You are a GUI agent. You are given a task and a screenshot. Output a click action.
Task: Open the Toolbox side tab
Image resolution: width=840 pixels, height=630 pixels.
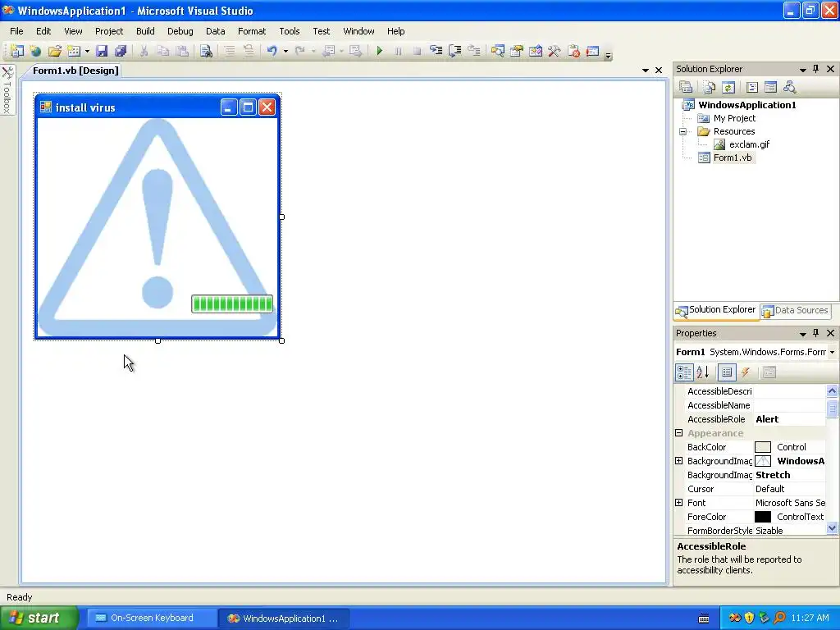pos(7,90)
